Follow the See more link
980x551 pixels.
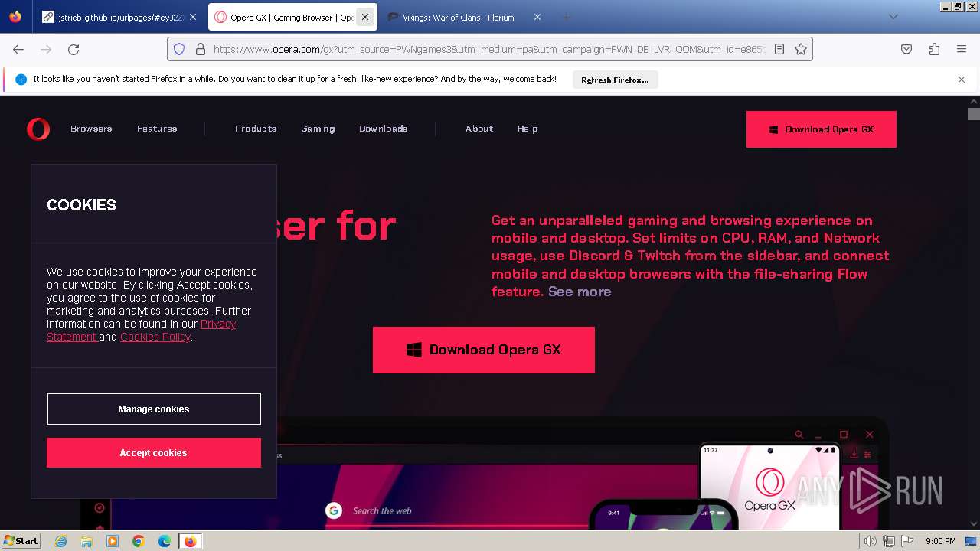point(580,292)
